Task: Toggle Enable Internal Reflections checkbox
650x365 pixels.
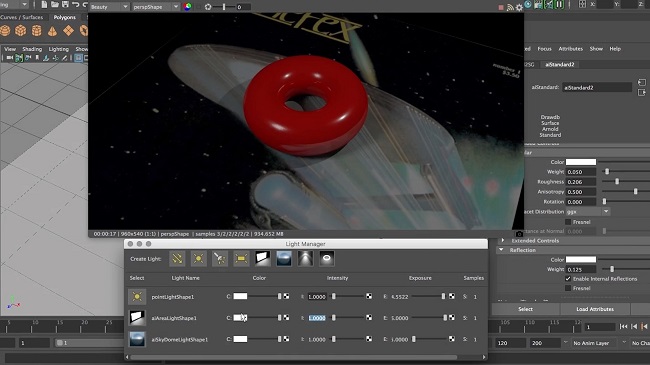Action: coord(568,279)
